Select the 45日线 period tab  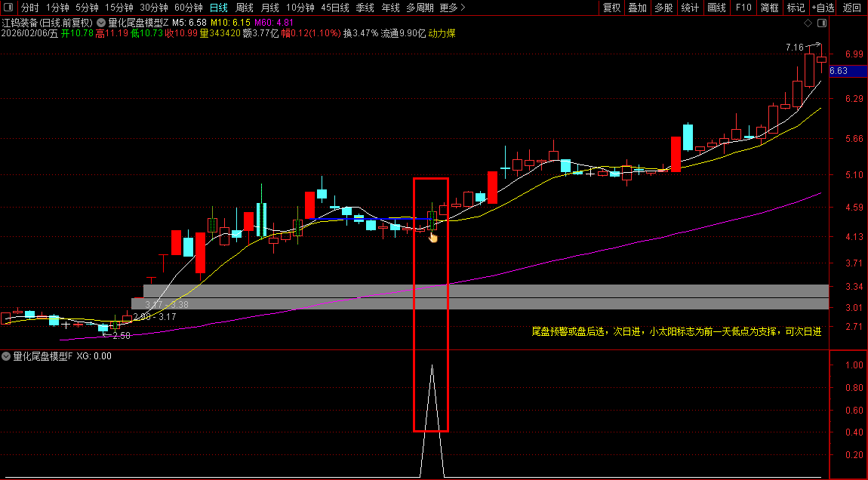click(335, 8)
